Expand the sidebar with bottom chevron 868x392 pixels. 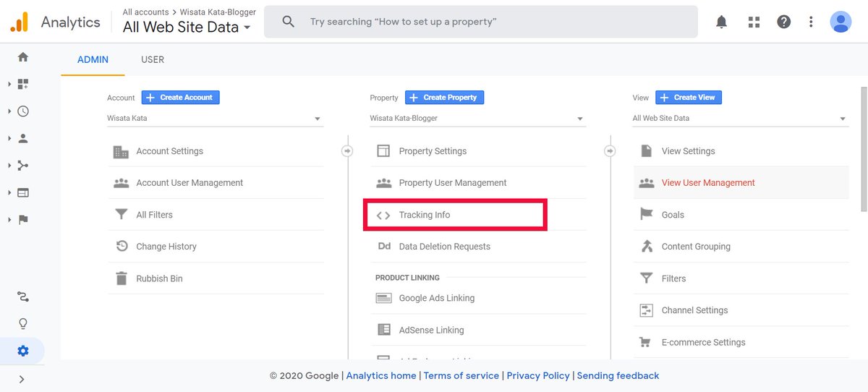coord(22,379)
